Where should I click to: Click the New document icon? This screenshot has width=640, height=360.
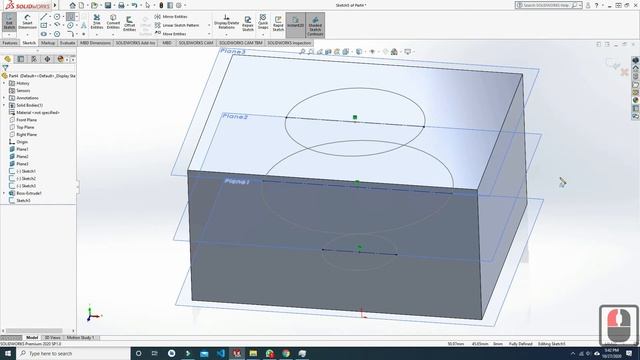click(82, 5)
